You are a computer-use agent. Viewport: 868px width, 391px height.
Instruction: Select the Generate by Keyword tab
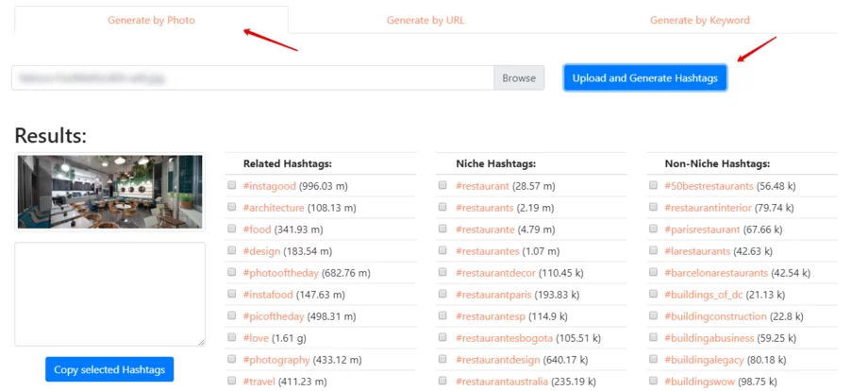(700, 20)
